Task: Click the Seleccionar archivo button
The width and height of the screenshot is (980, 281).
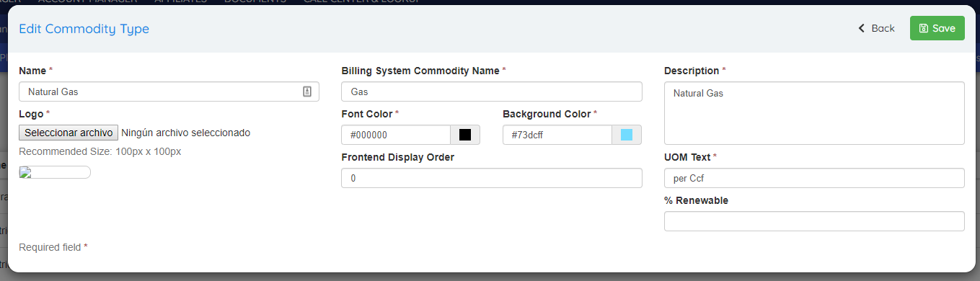Action: click(69, 133)
